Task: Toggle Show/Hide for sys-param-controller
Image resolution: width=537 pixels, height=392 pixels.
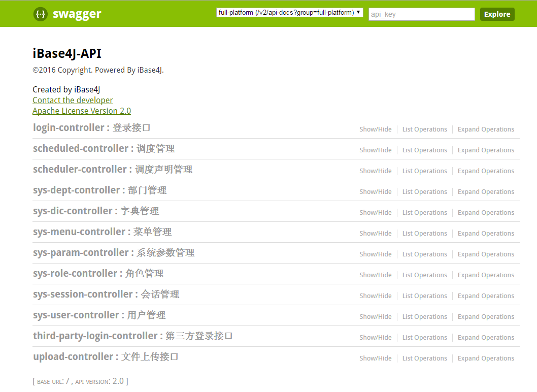Action: click(x=376, y=254)
